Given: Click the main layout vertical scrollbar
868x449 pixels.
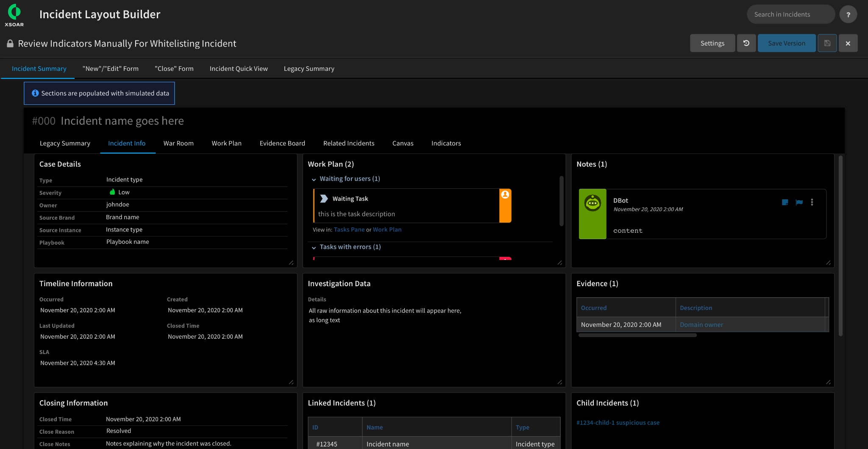Looking at the screenshot, I should pos(840,246).
